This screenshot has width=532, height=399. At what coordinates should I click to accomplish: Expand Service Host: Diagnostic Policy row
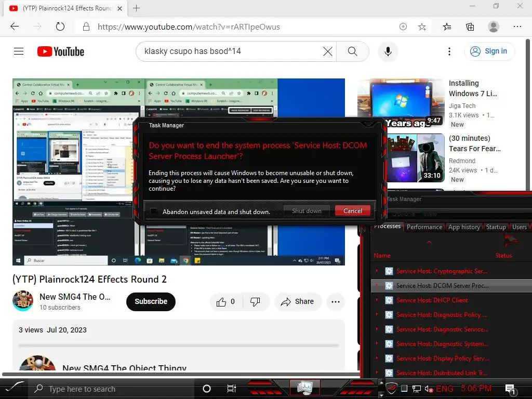[377, 314]
